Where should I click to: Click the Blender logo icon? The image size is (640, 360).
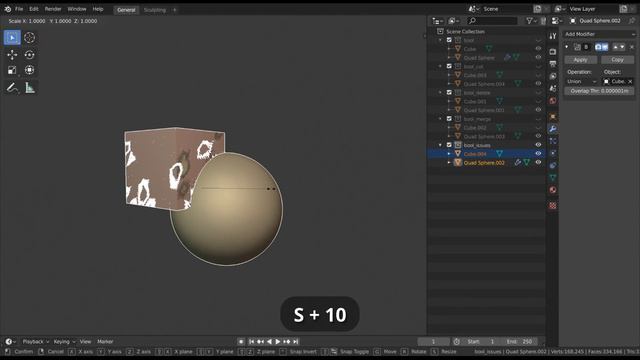pyautogui.click(x=8, y=9)
